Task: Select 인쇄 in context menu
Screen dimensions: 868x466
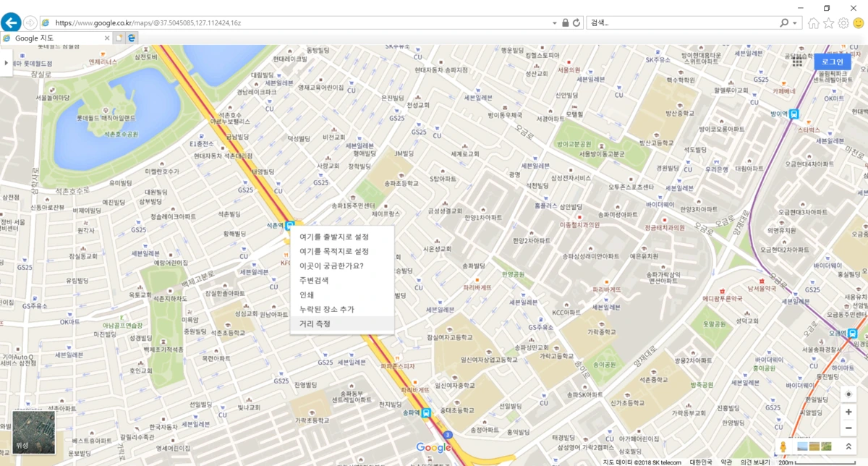Action: pos(342,295)
